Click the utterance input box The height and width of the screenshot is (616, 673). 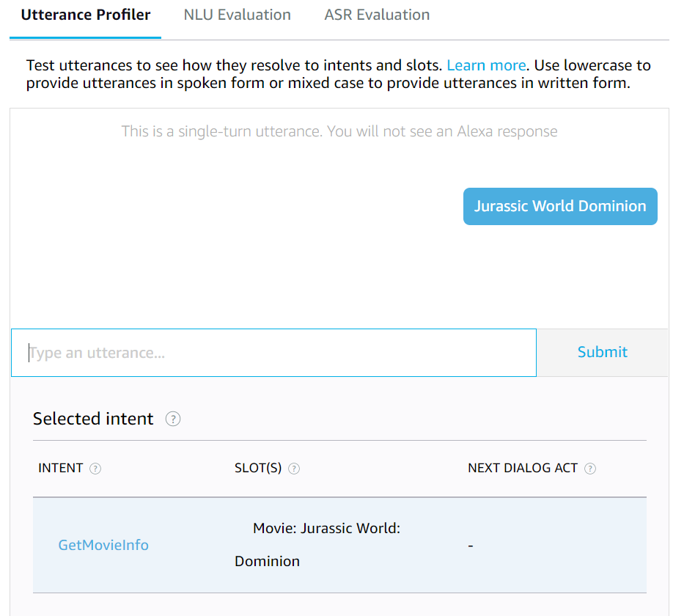click(273, 353)
